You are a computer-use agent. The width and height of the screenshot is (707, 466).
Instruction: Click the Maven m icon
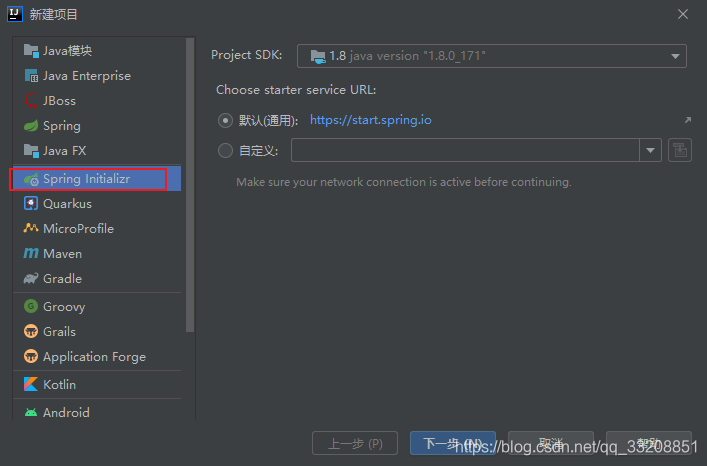pyautogui.click(x=31, y=254)
